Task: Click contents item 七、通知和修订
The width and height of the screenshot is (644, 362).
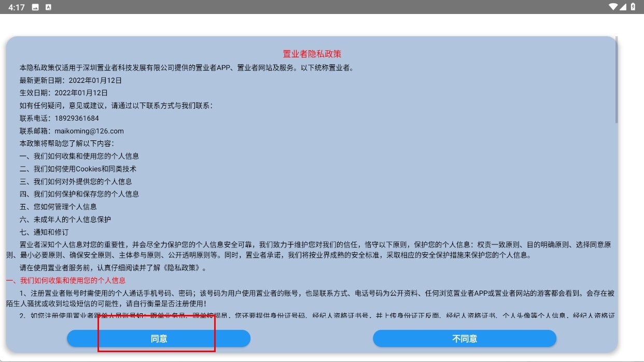Action: [x=44, y=232]
